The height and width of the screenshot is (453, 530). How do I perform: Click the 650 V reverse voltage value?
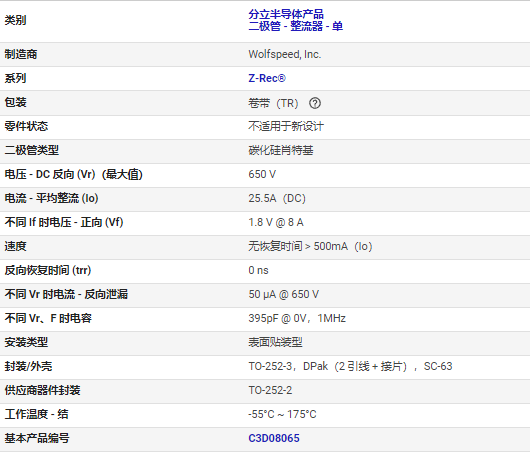click(x=262, y=174)
